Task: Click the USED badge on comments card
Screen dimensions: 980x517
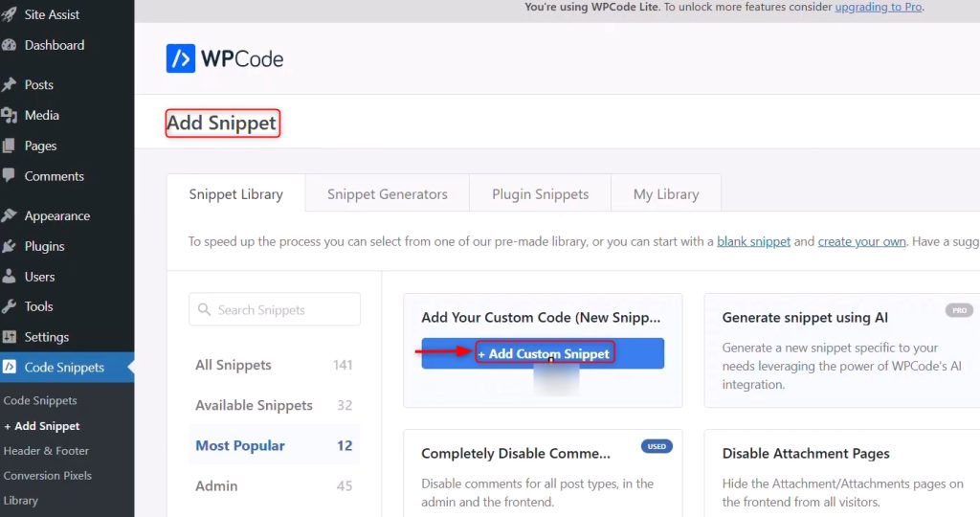Action: pyautogui.click(x=657, y=446)
